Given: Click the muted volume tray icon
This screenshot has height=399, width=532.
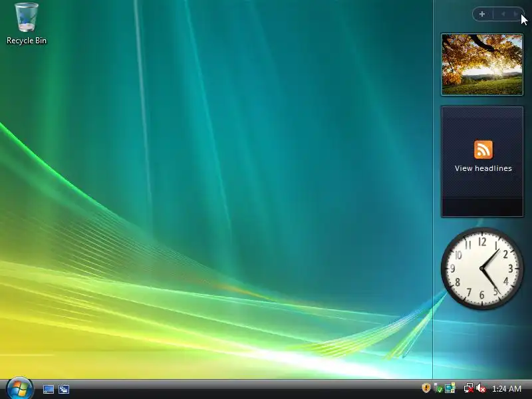Looking at the screenshot, I should [x=481, y=388].
